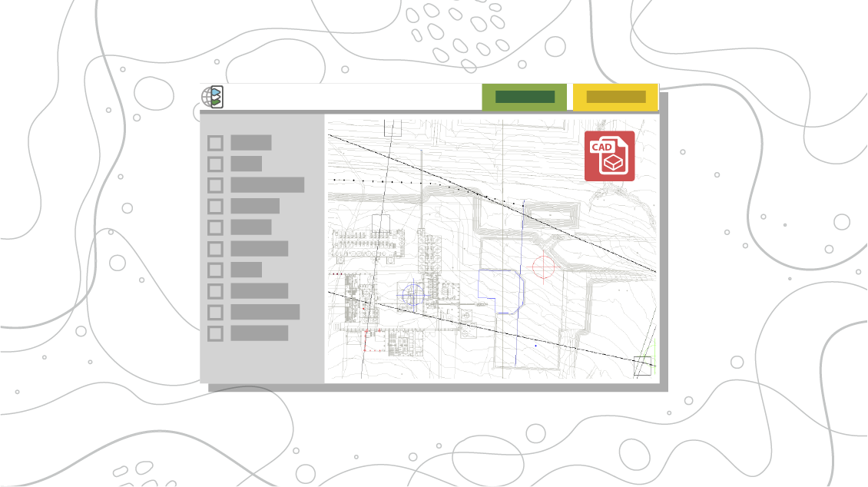Click the green header button
This screenshot has height=487, width=868.
click(524, 97)
